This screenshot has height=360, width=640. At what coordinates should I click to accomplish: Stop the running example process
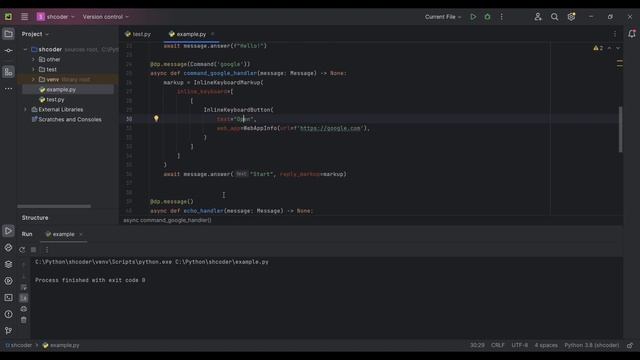tap(33, 249)
